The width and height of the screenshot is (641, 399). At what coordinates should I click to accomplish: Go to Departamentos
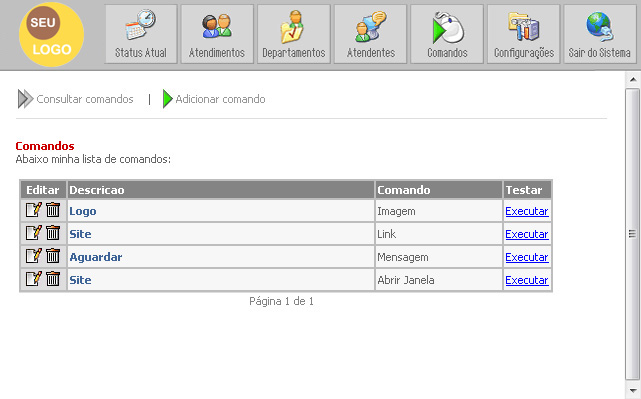click(294, 34)
